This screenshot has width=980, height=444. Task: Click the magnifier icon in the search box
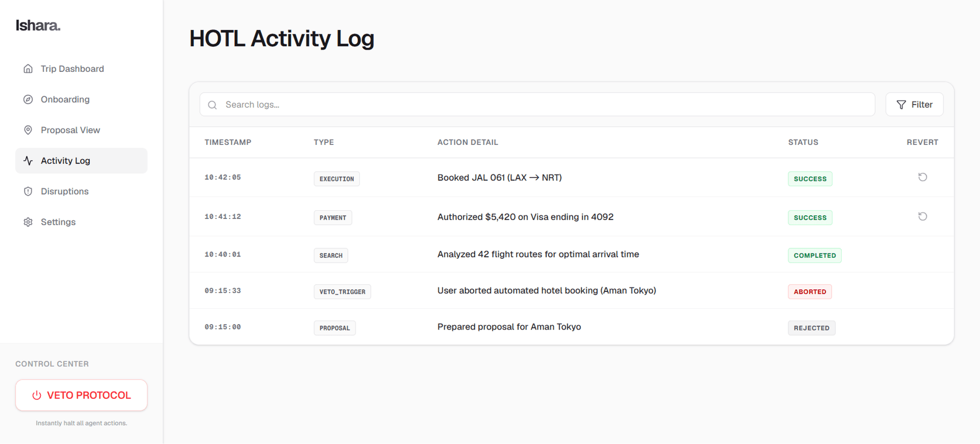[x=212, y=105]
